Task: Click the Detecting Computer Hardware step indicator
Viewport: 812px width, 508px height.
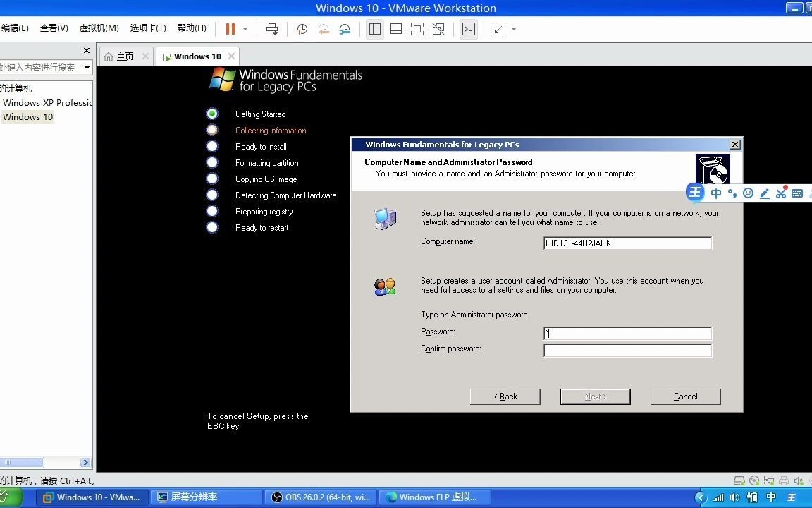Action: 211,195
